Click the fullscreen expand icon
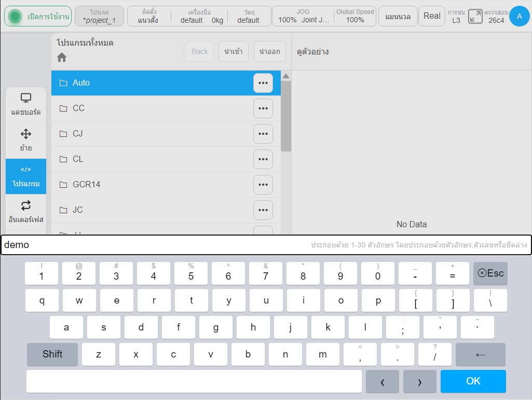532x400 pixels. 475,16
